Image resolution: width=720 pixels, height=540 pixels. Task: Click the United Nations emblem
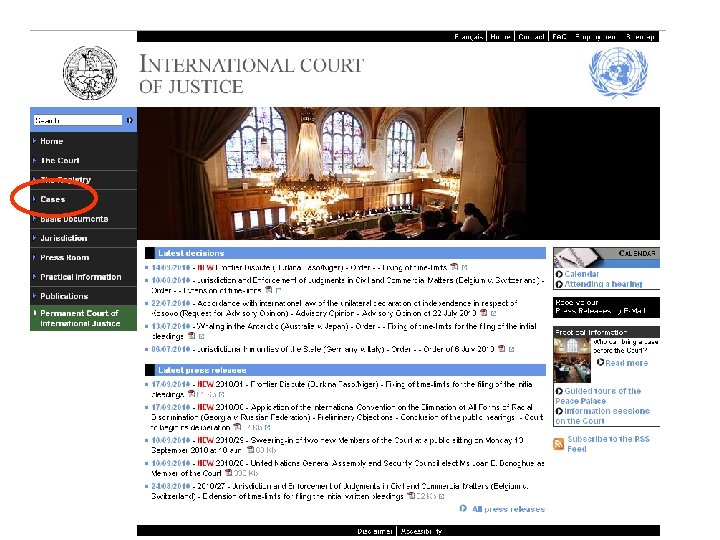pos(618,73)
